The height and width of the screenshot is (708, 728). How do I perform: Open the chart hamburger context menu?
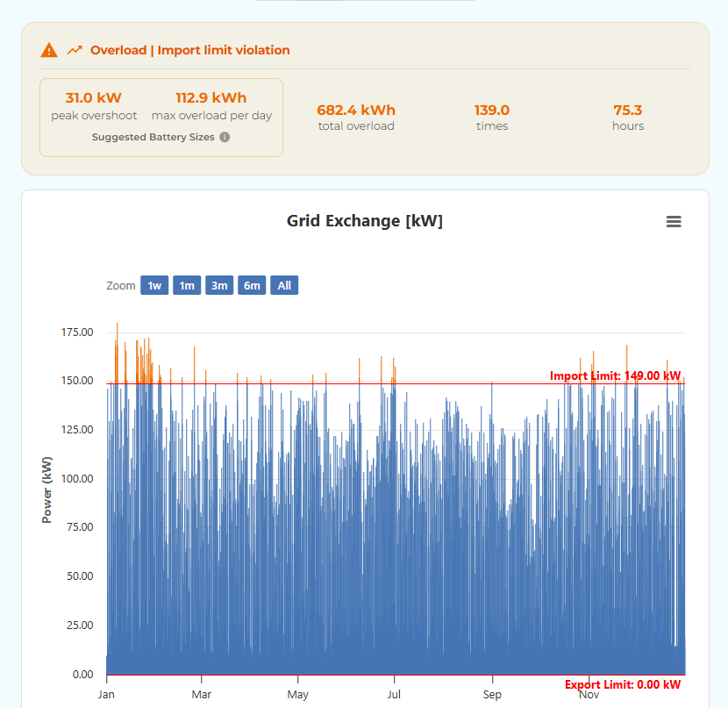pyautogui.click(x=674, y=222)
